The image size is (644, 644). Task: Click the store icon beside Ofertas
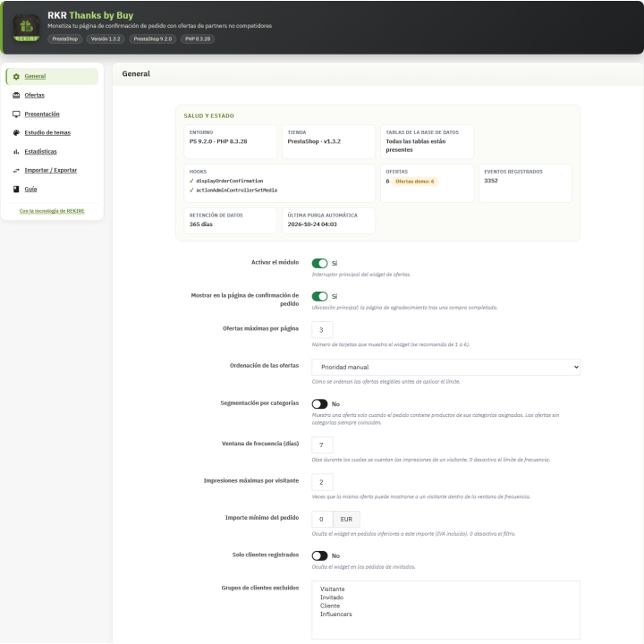[x=16, y=96]
